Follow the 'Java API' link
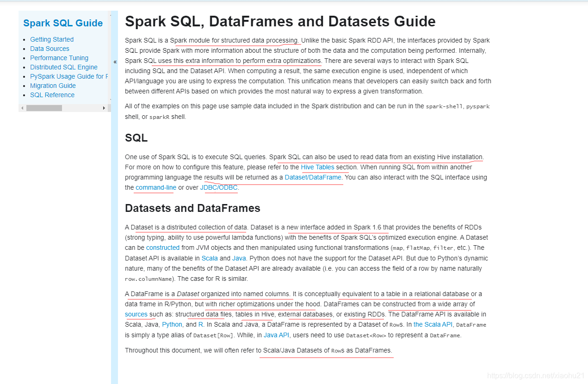Image resolution: width=588 pixels, height=384 pixels. 276,335
